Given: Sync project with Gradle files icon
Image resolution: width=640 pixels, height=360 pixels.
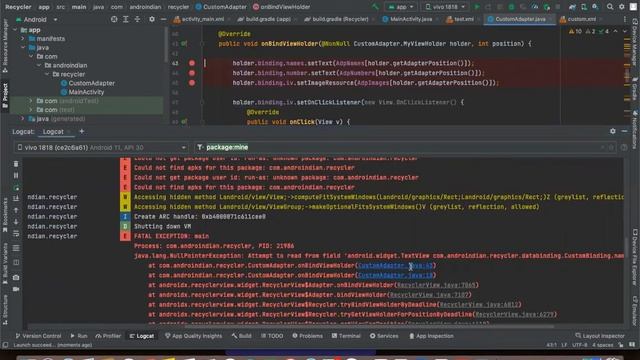Looking at the screenshot, I should coord(572,7).
